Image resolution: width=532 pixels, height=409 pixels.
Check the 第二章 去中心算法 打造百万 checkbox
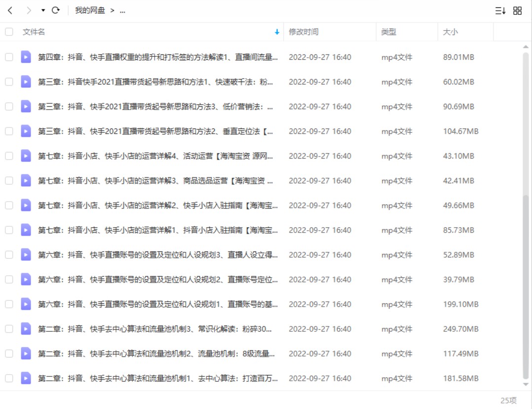tap(9, 378)
